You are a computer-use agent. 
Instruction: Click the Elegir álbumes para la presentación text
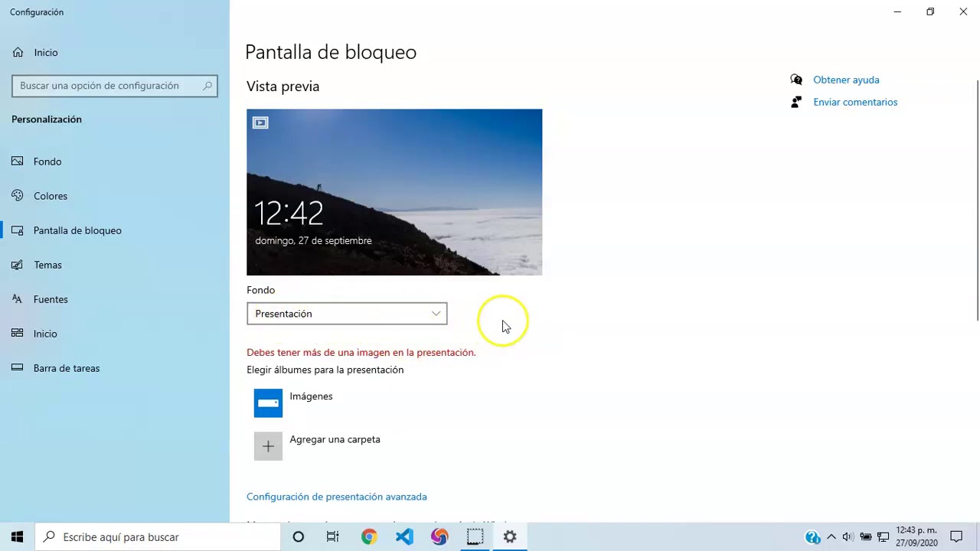pos(325,370)
